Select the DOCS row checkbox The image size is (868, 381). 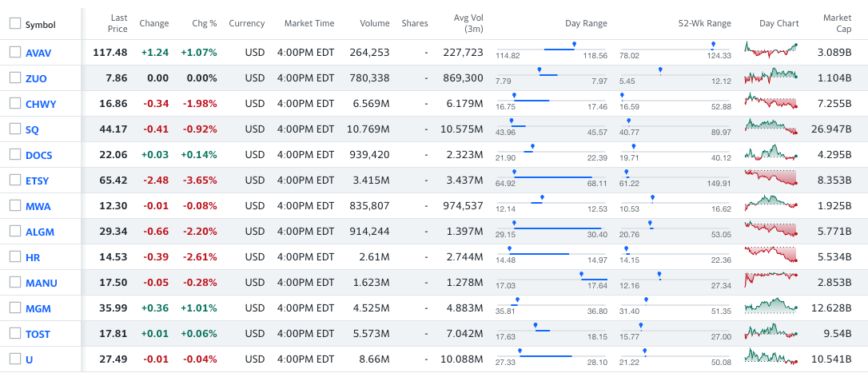[x=15, y=154]
